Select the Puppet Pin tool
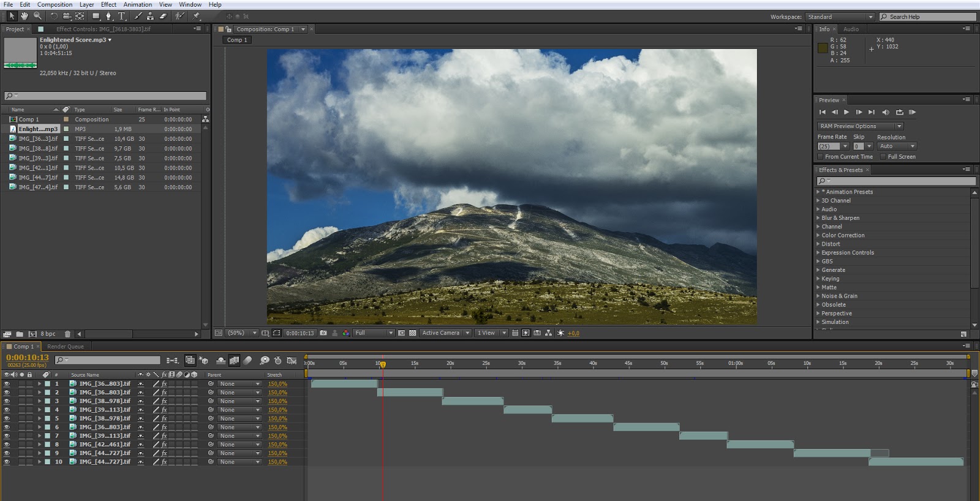The image size is (980, 501). (197, 17)
